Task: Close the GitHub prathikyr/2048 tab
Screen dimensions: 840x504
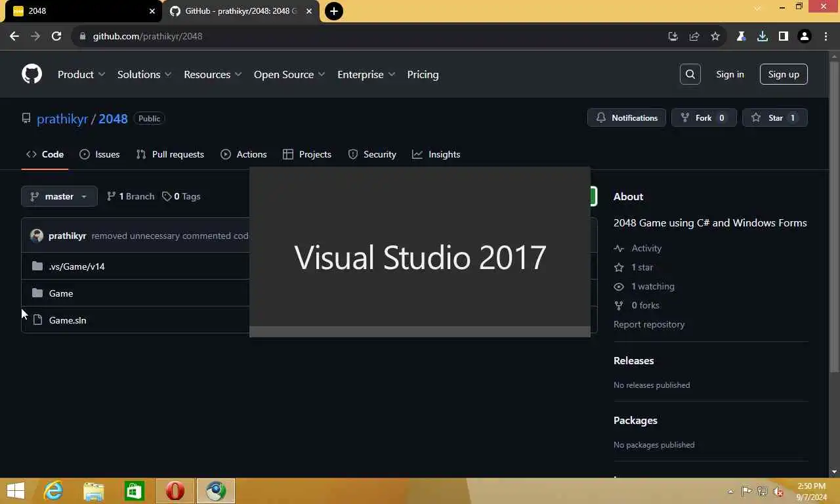Action: [309, 11]
